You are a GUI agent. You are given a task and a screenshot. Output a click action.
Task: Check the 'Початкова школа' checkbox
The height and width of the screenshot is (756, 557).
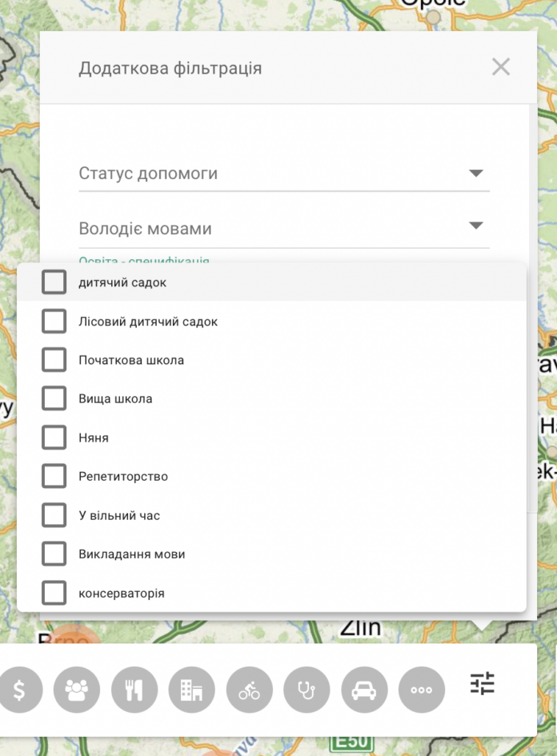click(x=54, y=360)
